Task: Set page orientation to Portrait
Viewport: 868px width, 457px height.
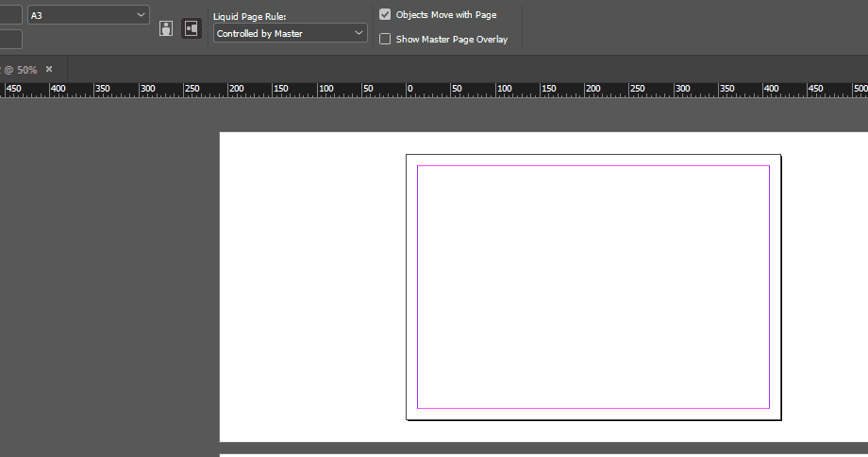Action: coord(166,28)
